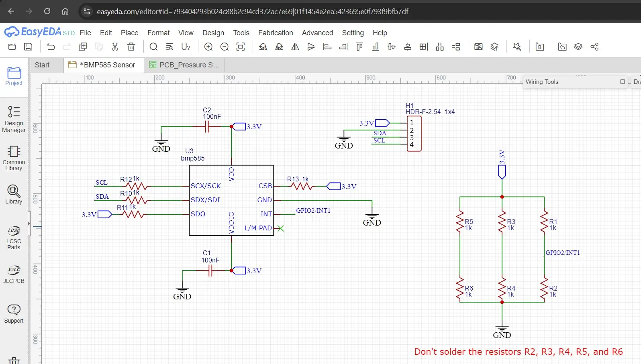Open the Format menu

tap(158, 33)
